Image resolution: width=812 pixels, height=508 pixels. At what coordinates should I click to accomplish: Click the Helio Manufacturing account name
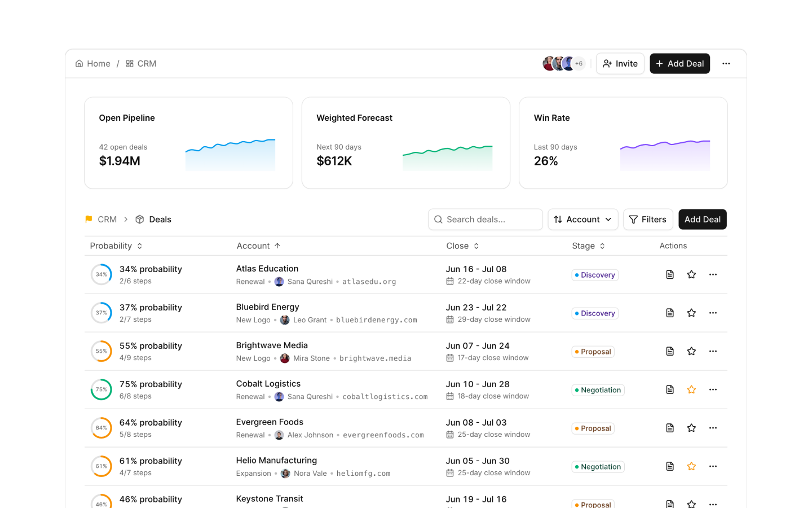276,461
